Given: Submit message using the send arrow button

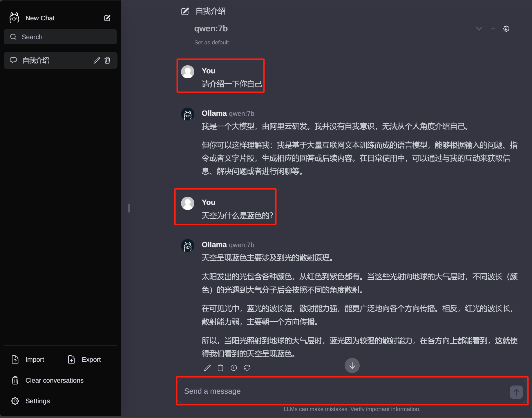Looking at the screenshot, I should pos(516,392).
